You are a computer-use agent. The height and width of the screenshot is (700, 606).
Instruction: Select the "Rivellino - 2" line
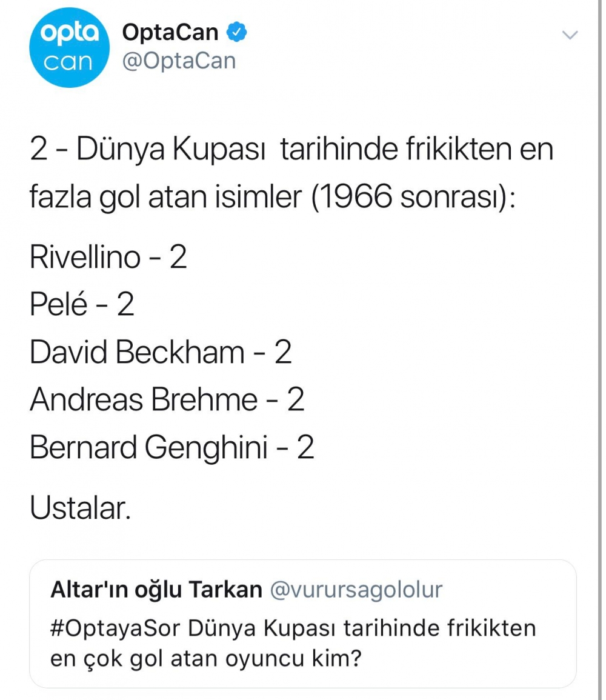point(108,258)
